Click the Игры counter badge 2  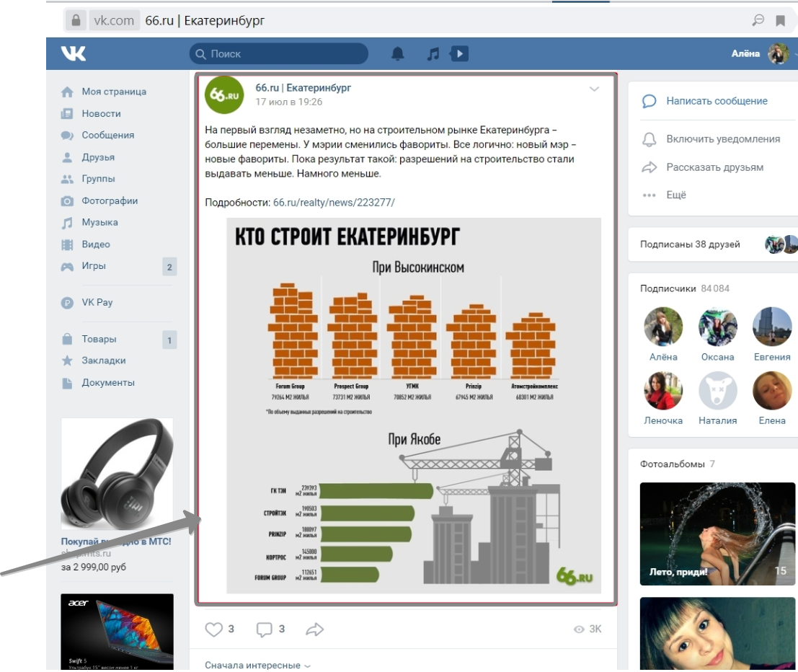[169, 267]
